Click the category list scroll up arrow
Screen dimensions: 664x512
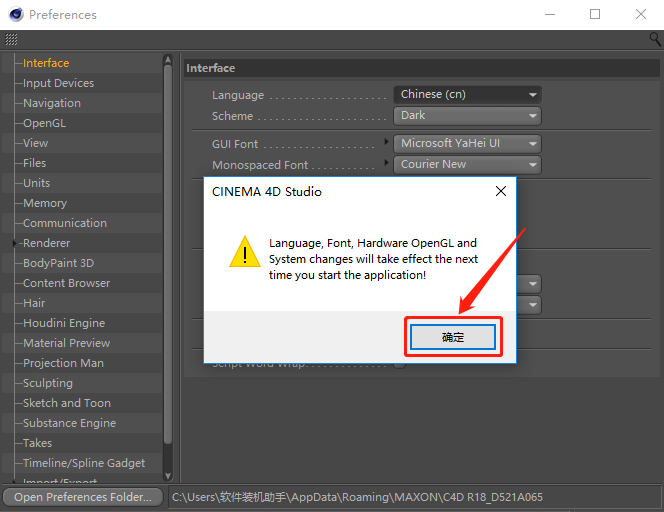click(168, 59)
